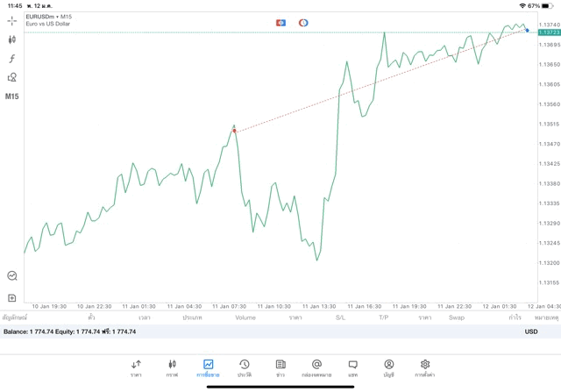This screenshot has width=561, height=392.
Task: Tap the round icon above the new order button
Action: pos(12,275)
